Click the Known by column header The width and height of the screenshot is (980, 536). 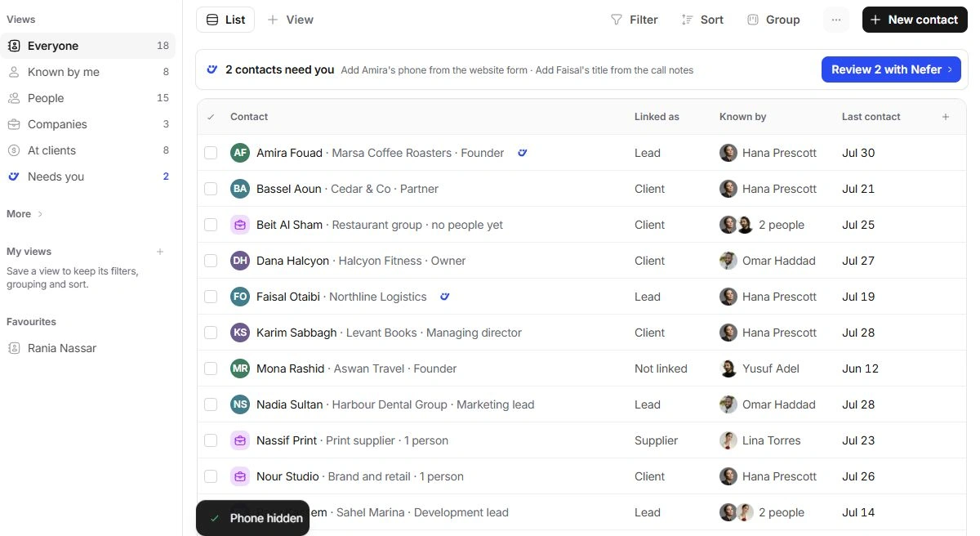click(x=742, y=117)
